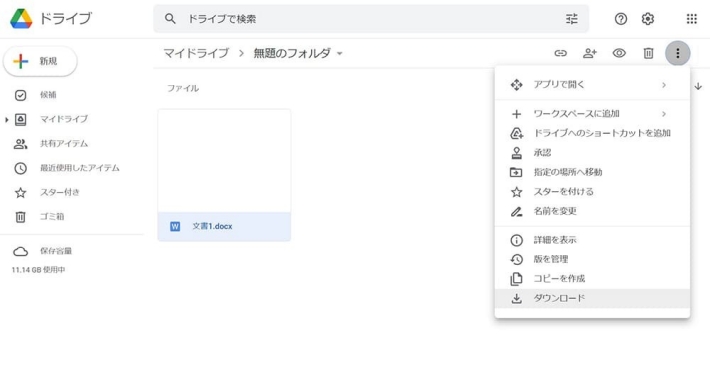This screenshot has height=372, width=710.
Task: Click the three-dot more actions button
Action: coord(677,53)
